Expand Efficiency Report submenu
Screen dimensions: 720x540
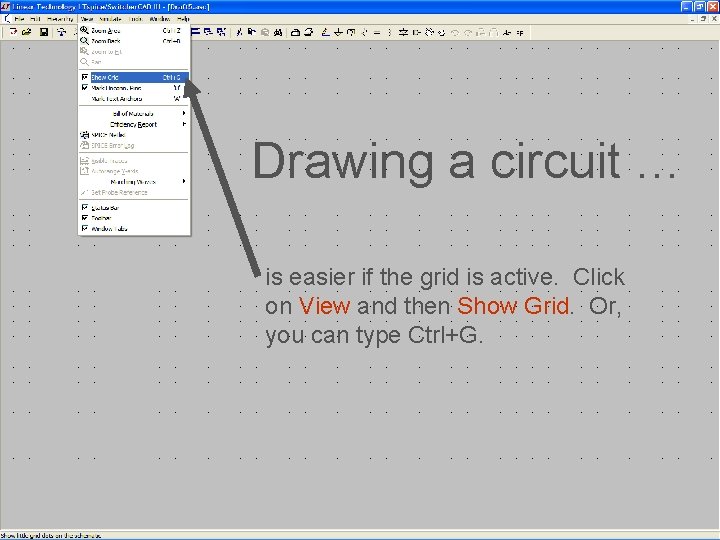point(134,124)
